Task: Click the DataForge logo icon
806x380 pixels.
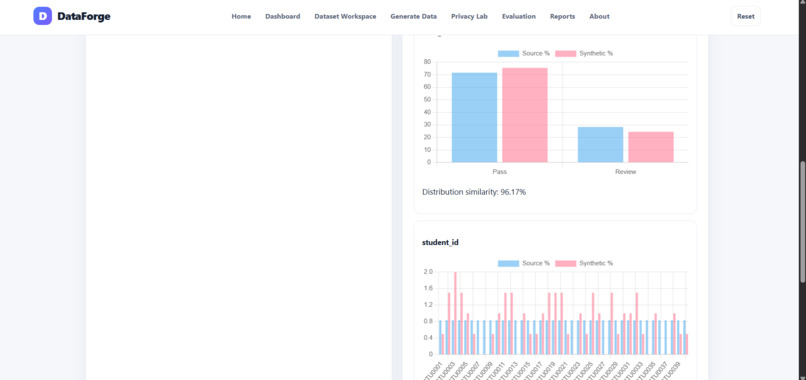Action: click(x=43, y=16)
